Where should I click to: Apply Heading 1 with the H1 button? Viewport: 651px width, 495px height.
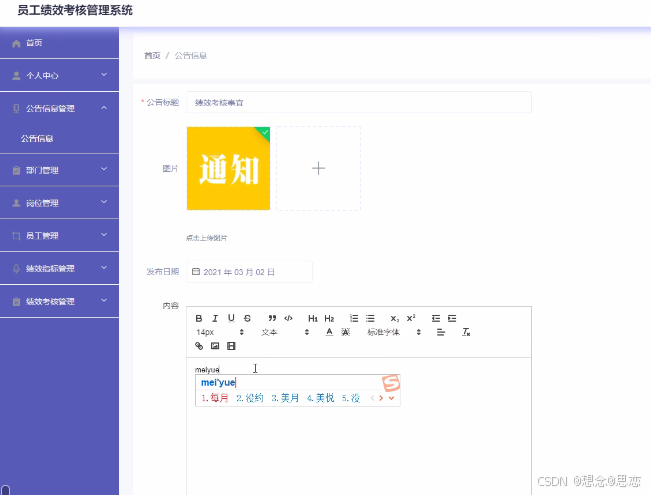(x=313, y=318)
